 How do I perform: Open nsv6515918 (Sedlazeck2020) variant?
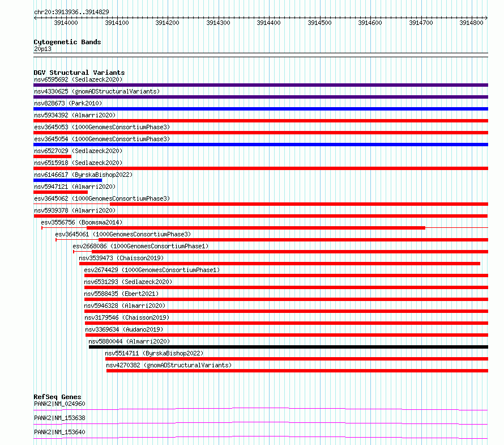click(78, 163)
